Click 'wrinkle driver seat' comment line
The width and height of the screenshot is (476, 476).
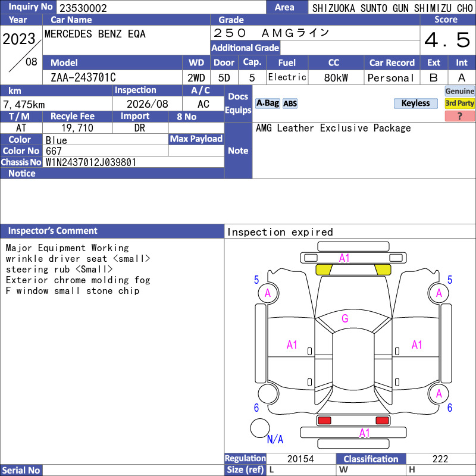tap(78, 259)
